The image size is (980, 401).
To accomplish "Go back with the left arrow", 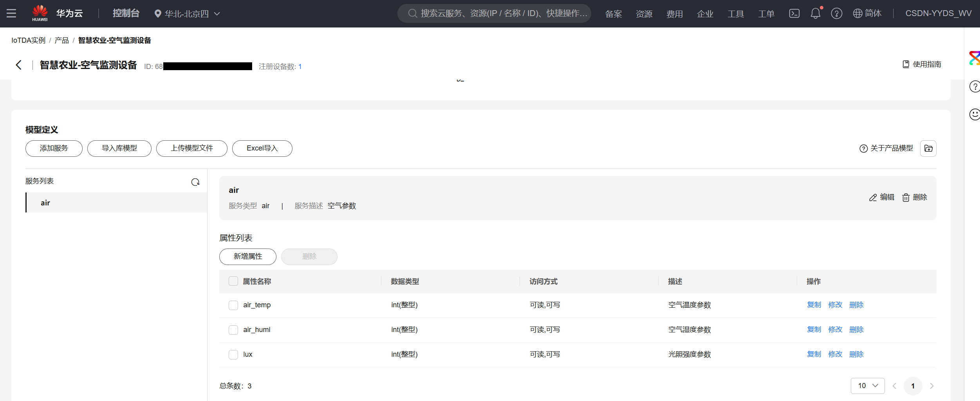I will tap(18, 65).
